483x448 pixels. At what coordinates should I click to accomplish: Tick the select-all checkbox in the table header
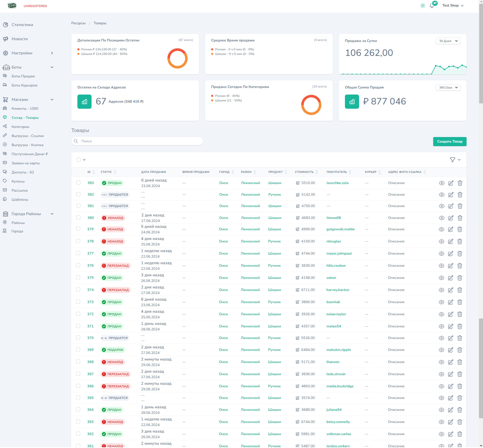click(79, 160)
